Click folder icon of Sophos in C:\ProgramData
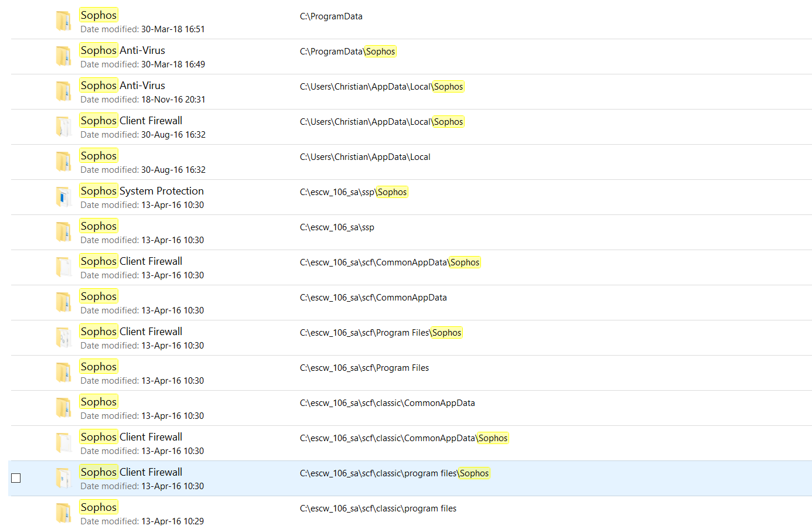 click(63, 21)
